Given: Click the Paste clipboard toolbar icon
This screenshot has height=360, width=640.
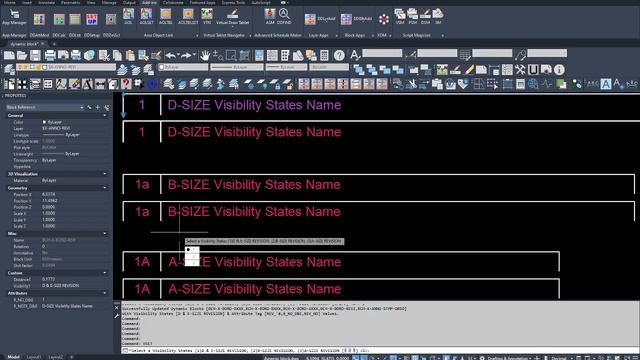Looking at the screenshot, I should click(x=130, y=55).
